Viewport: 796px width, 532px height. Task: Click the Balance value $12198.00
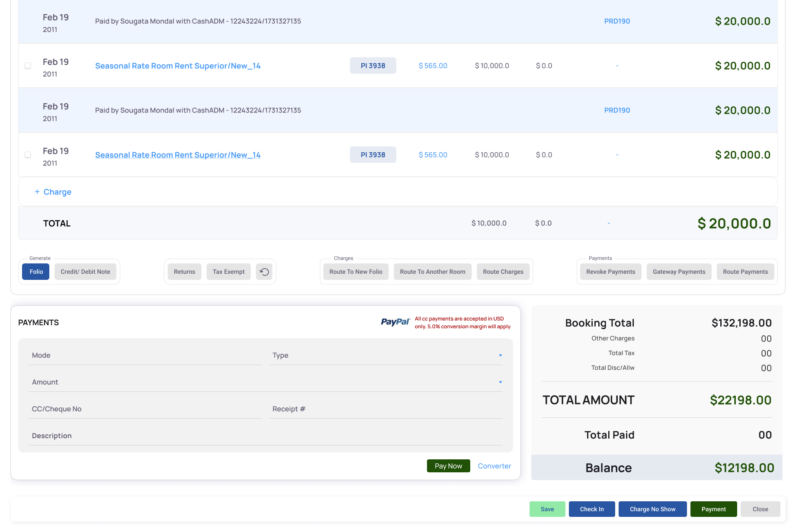coord(744,468)
